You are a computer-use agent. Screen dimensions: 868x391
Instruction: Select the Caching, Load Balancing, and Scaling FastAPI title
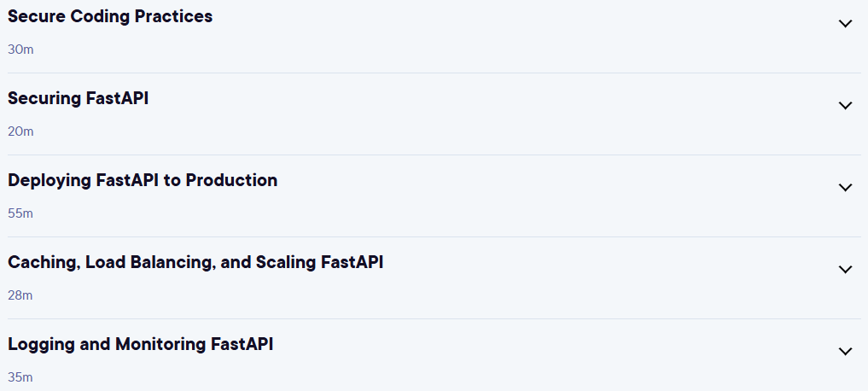pyautogui.click(x=195, y=262)
